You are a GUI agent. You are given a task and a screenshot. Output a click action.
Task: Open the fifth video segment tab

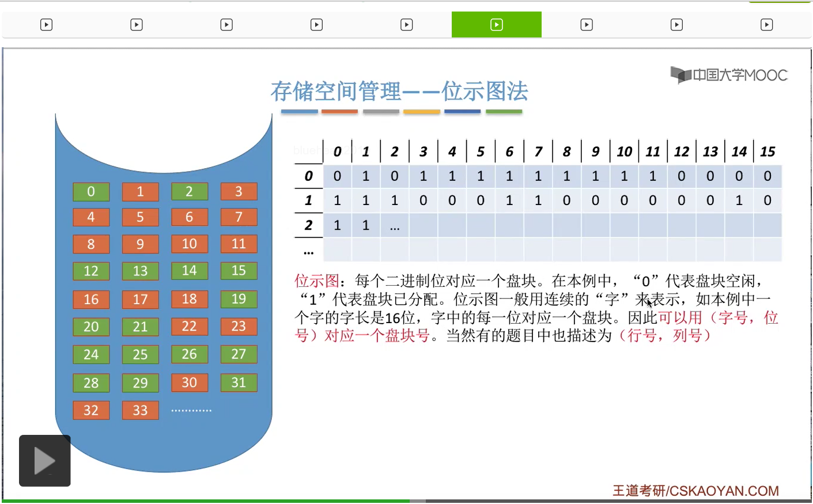pos(407,25)
